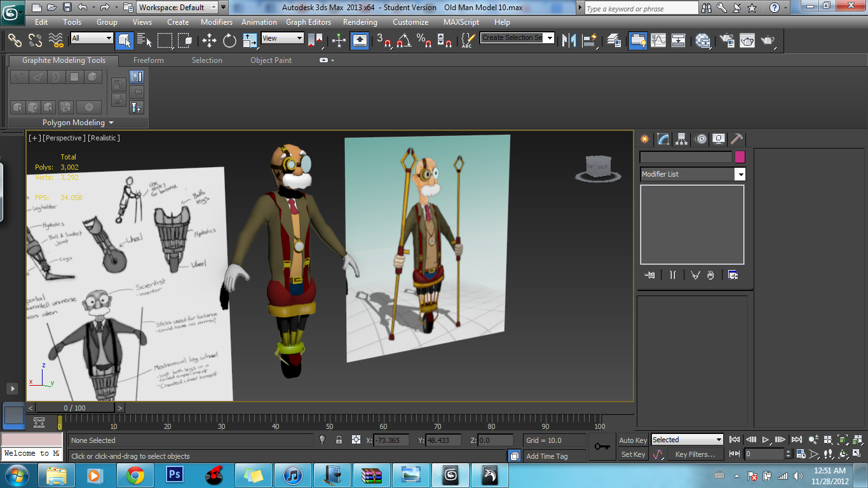Switch to the Object Paint tab
Image resolution: width=868 pixels, height=488 pixels.
tap(271, 60)
